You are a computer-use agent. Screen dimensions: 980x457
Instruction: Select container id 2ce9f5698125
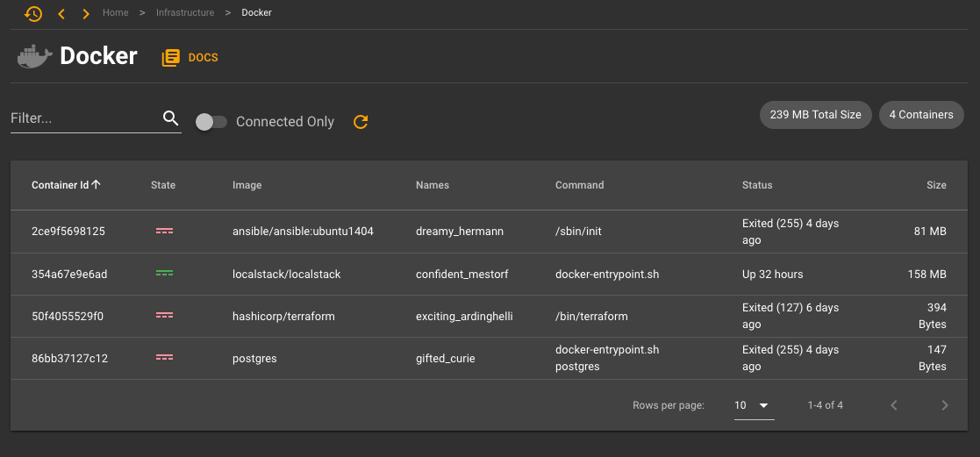[68, 232]
